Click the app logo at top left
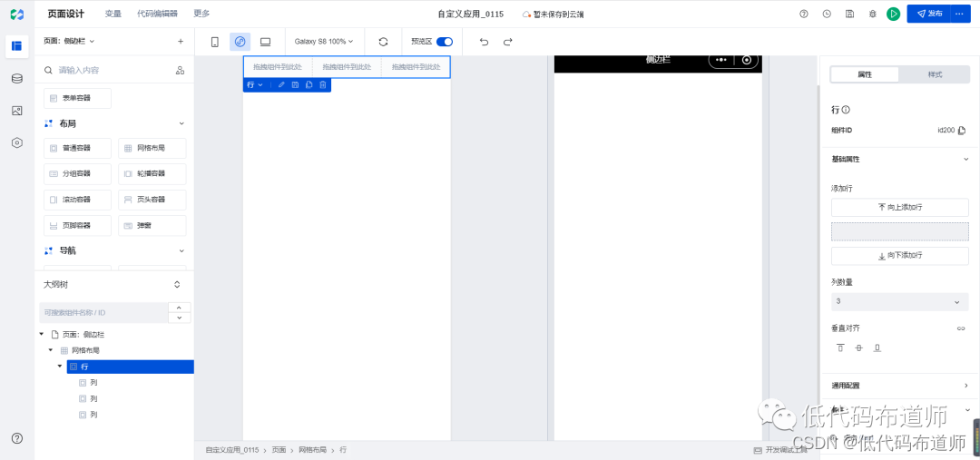Viewport: 980px width, 460px height. pos(17,14)
